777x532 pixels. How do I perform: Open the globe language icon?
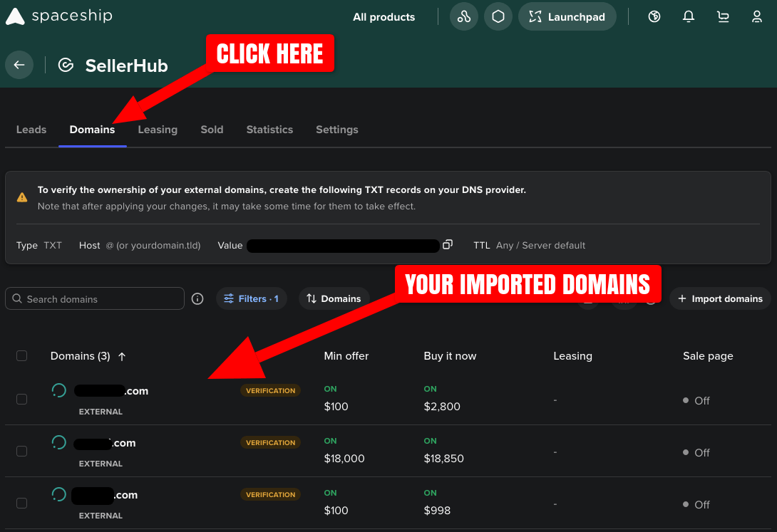click(x=654, y=16)
